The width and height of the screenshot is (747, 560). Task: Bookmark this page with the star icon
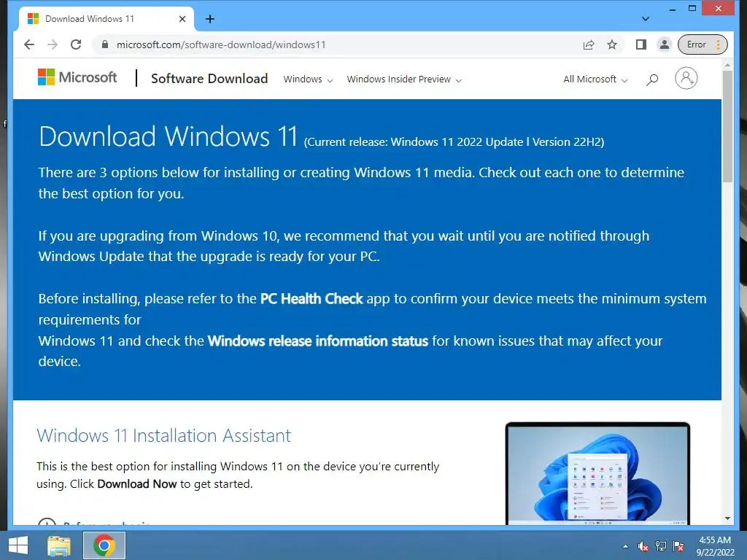(612, 44)
